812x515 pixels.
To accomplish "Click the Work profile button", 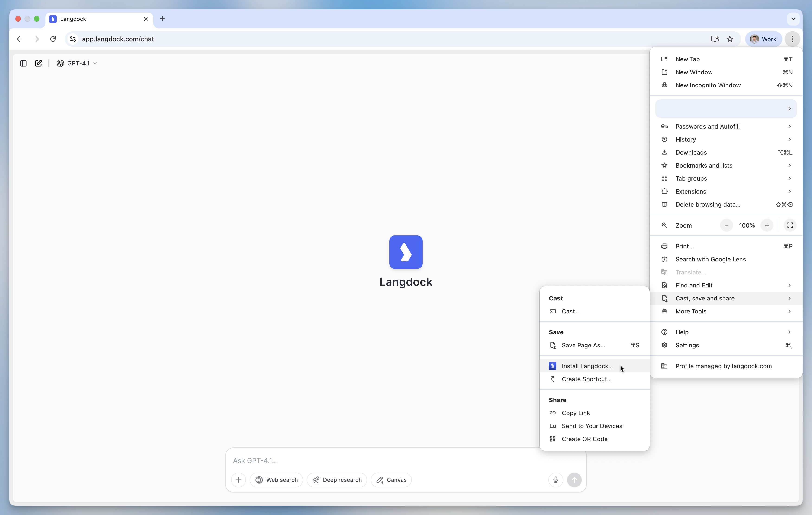I will click(x=763, y=39).
